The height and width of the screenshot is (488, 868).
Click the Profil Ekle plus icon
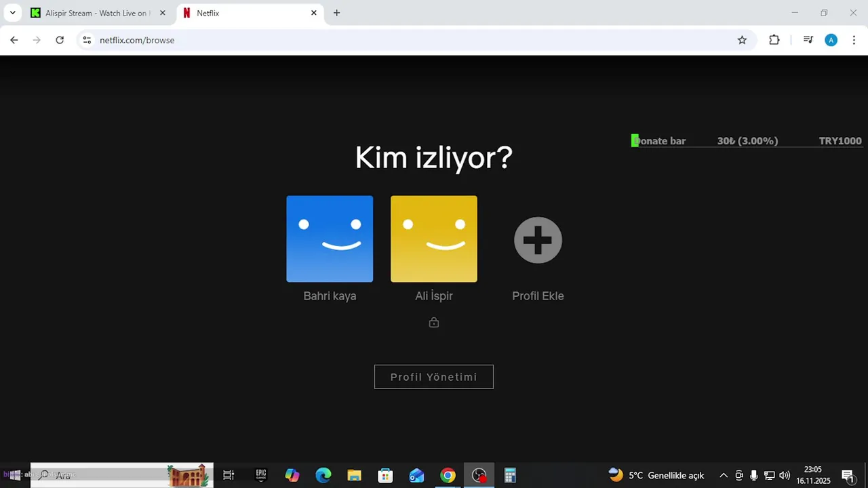click(x=538, y=240)
